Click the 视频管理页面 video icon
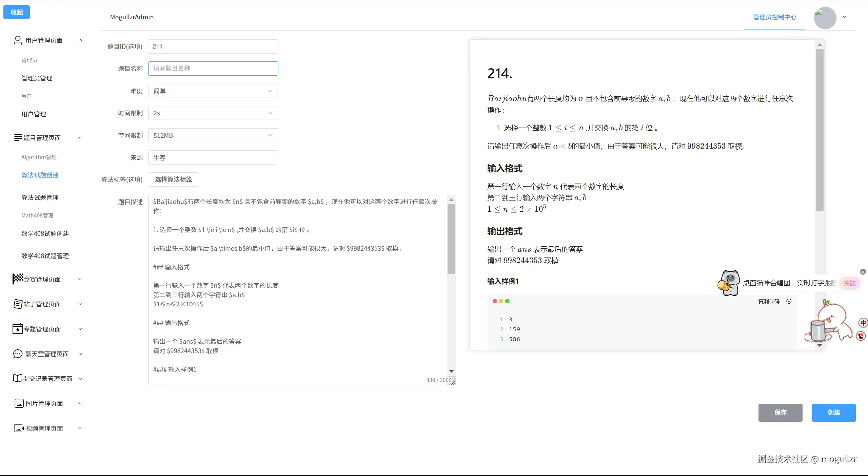 [19, 428]
